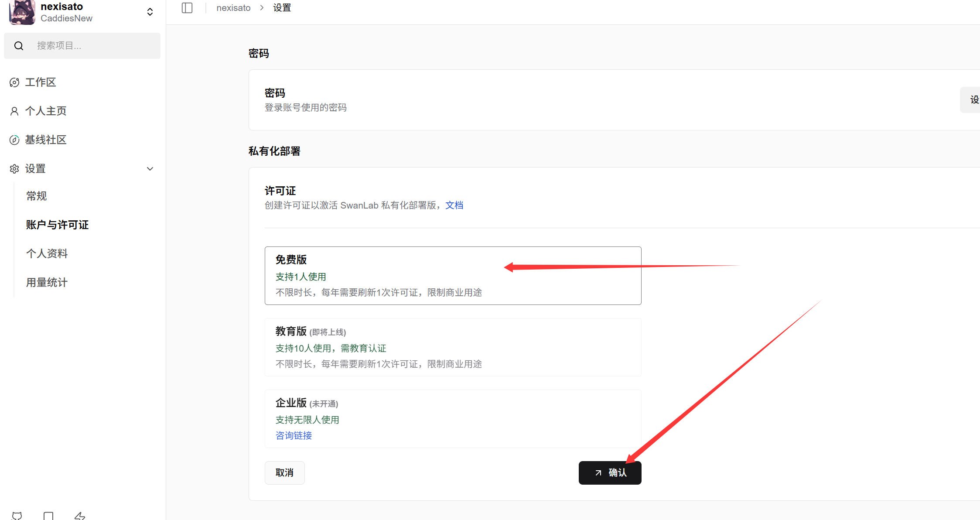Open the account switcher chevrons
This screenshot has height=520, width=980.
click(150, 12)
